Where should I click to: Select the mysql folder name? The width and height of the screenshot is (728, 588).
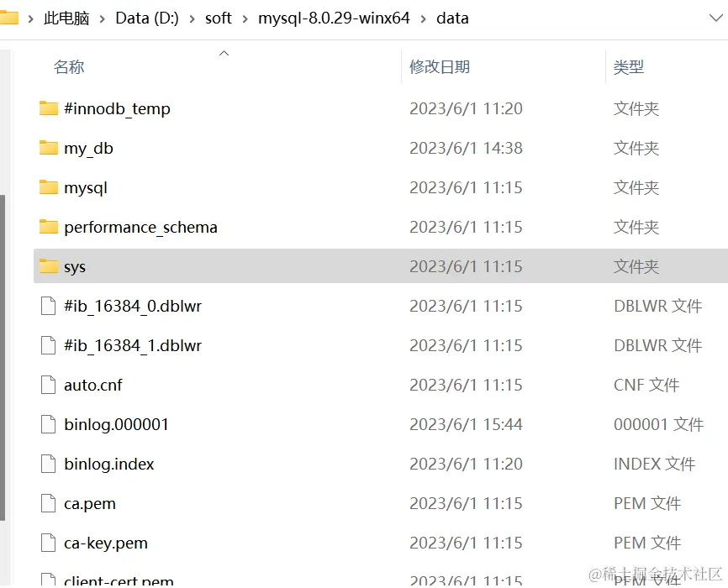(x=86, y=187)
